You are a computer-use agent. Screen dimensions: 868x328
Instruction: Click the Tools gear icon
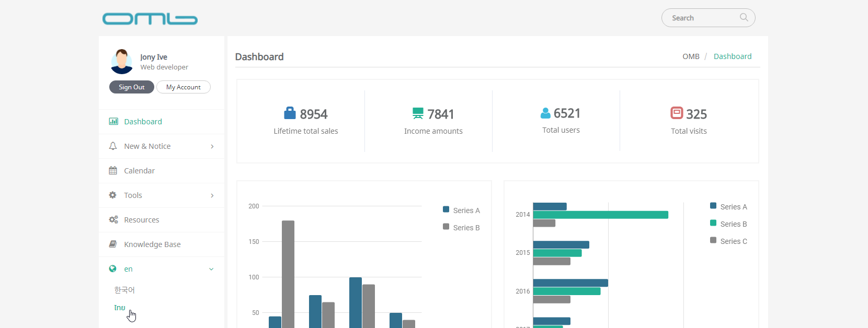[x=113, y=195]
